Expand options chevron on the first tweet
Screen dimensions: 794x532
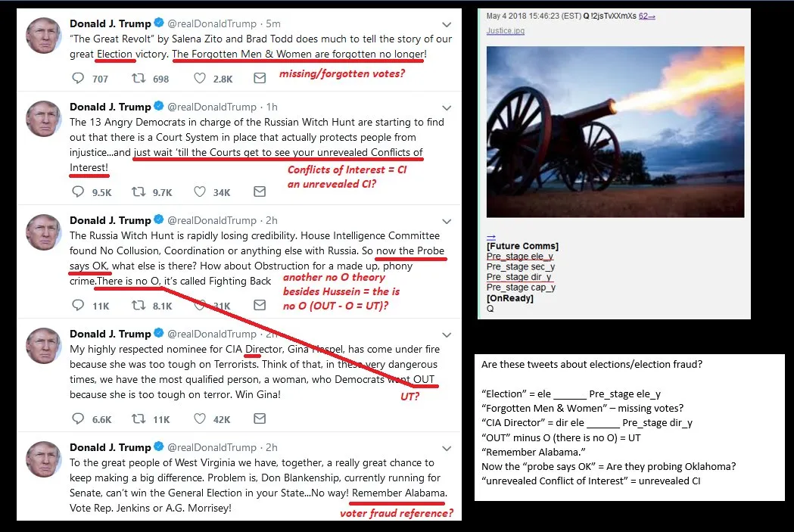(447, 24)
